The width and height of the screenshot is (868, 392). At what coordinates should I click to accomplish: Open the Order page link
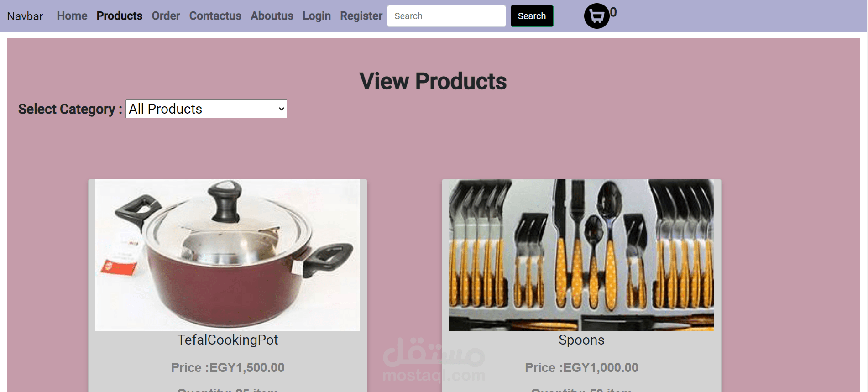166,16
